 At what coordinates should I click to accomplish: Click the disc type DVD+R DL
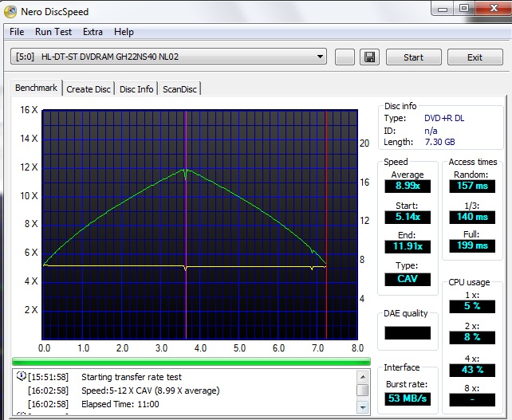444,118
